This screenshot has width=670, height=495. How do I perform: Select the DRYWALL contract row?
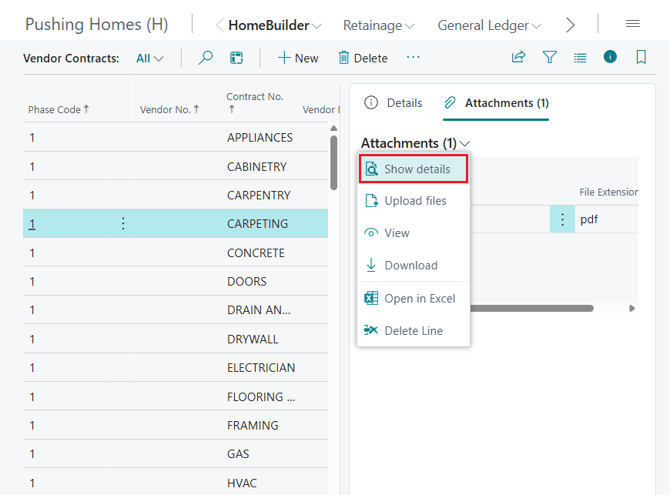(175, 339)
